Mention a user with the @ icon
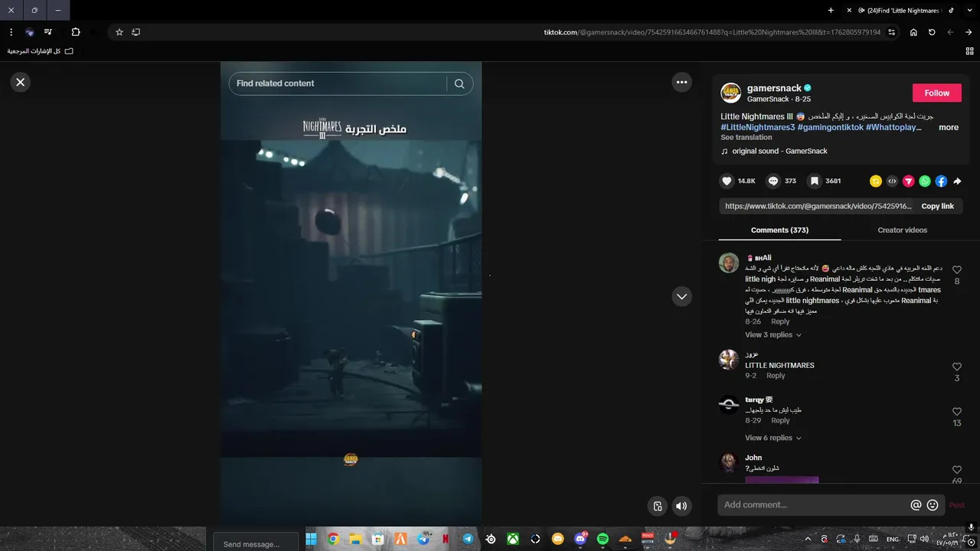Viewport: 980px width, 551px height. tap(916, 505)
